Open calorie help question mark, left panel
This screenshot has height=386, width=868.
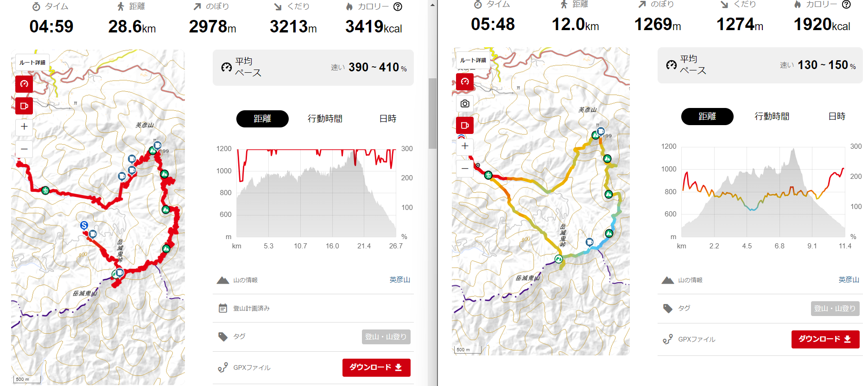pos(398,6)
